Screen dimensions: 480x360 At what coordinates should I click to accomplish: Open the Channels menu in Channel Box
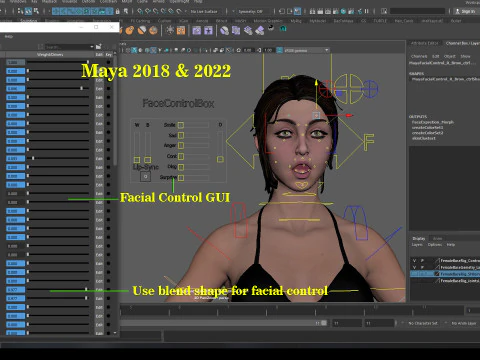point(419,56)
